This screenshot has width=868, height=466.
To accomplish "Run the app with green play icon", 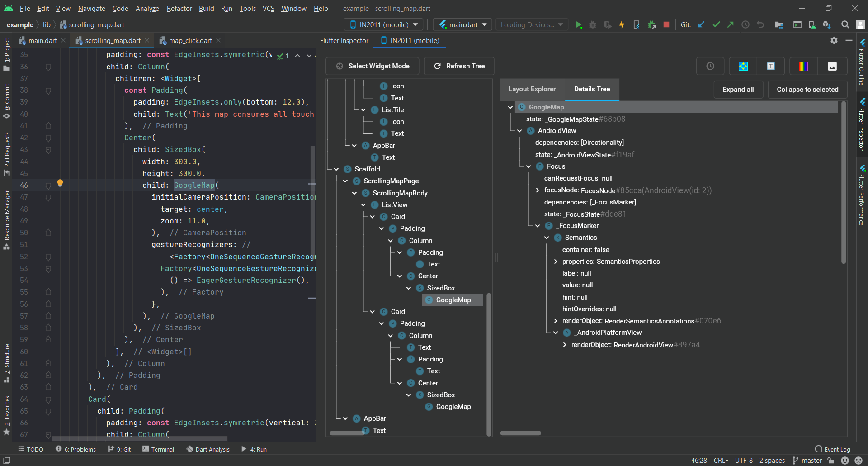I will pos(578,25).
